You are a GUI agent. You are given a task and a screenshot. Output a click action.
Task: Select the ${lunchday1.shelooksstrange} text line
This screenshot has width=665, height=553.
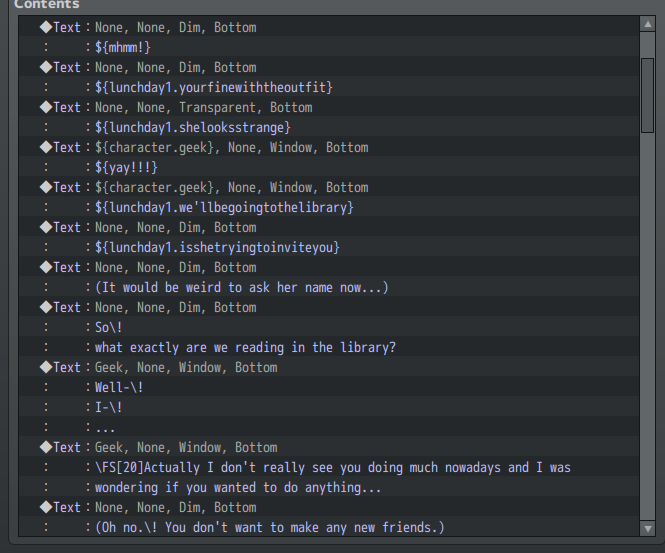click(x=193, y=127)
